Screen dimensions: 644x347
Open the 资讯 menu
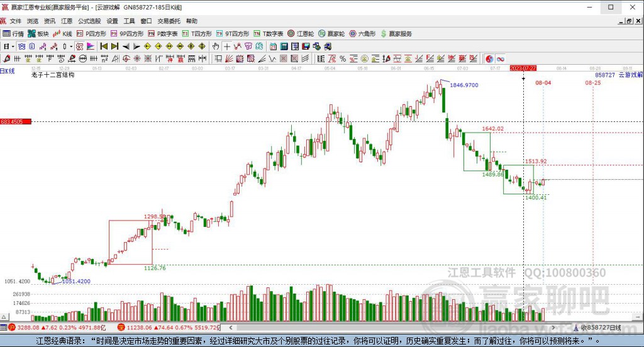(50, 21)
